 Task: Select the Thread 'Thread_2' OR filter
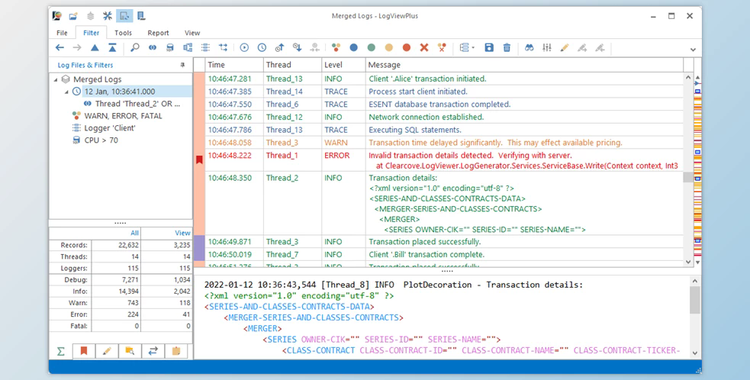point(137,103)
